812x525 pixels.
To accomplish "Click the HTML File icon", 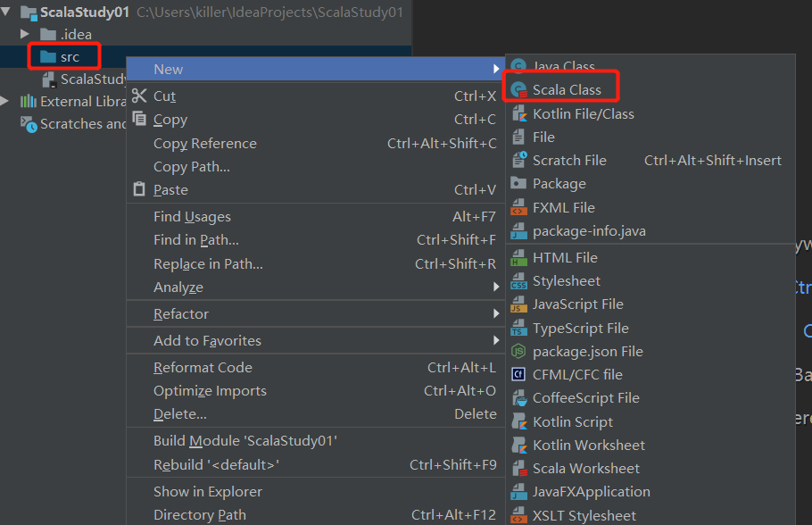I will [518, 257].
